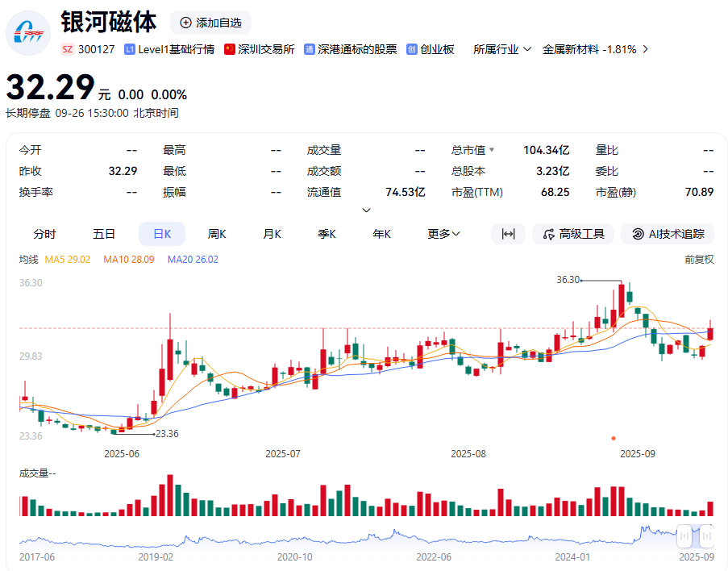Click the arrow after 金属新材料
Viewport: 728px width, 571px height.
click(645, 49)
